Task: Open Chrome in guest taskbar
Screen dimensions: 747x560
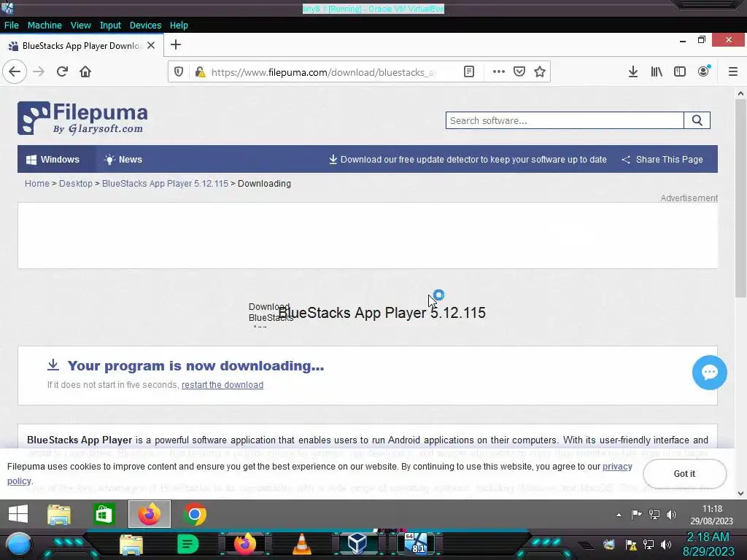Action: [195, 515]
